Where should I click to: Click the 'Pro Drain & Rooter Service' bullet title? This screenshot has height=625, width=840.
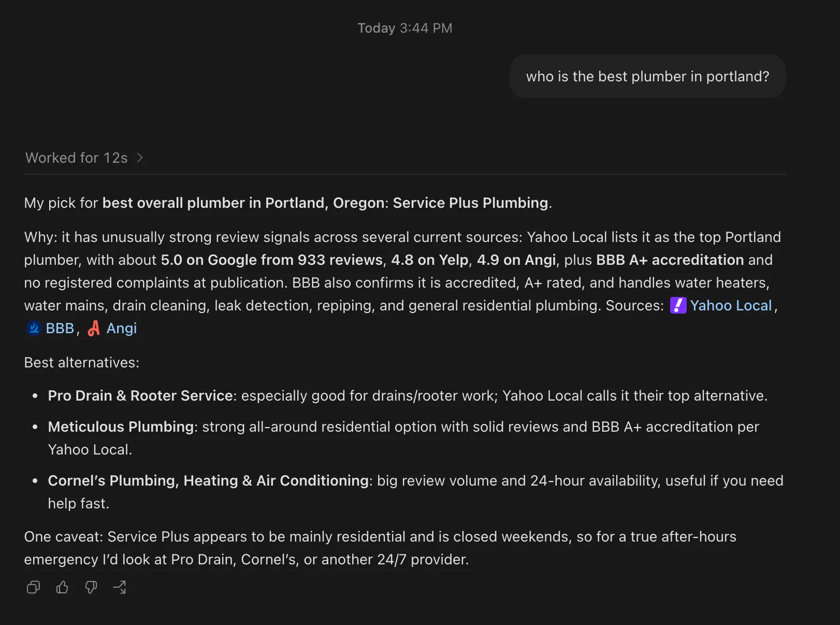(x=140, y=395)
